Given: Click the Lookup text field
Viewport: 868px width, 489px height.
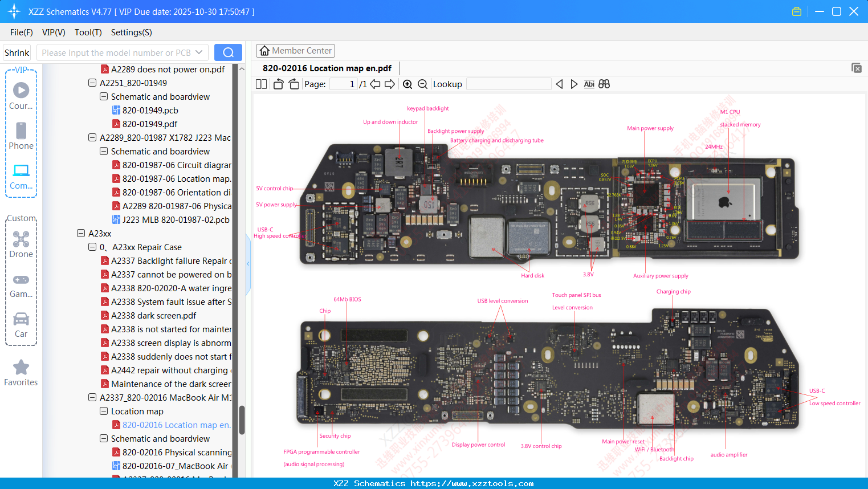Looking at the screenshot, I should (x=509, y=84).
